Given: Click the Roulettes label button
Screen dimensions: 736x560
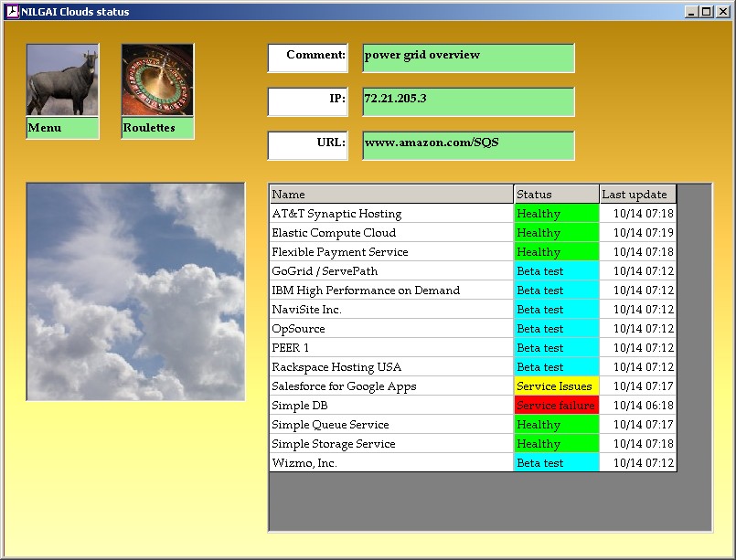Looking at the screenshot, I should [x=157, y=128].
